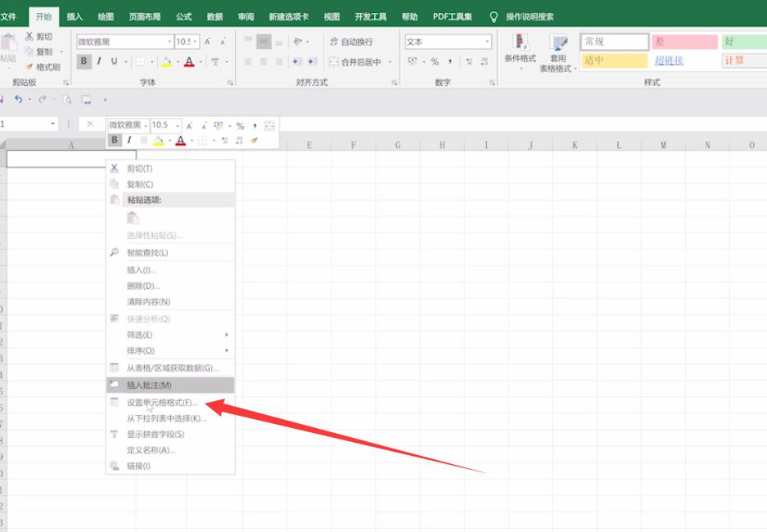Click the magnifier icon for 智能查找(L)
Screen dimensions: 767x532
[x=115, y=252]
